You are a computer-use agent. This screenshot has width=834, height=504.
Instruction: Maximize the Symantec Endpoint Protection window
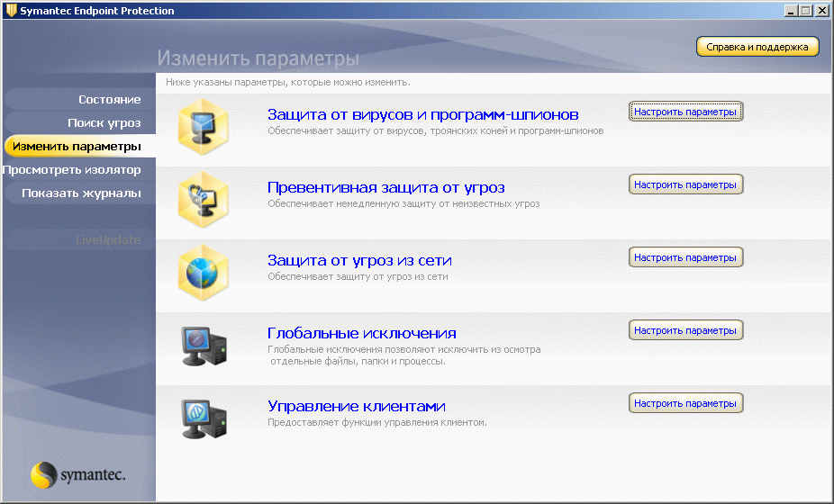click(x=806, y=10)
